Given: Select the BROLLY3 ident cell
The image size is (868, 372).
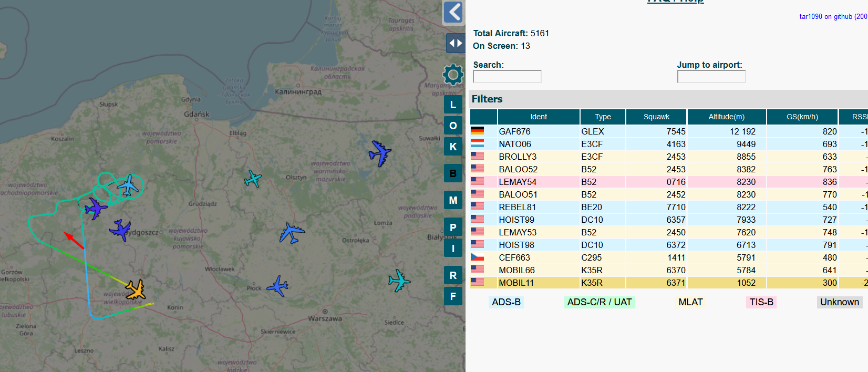Looking at the screenshot, I should (x=538, y=157).
